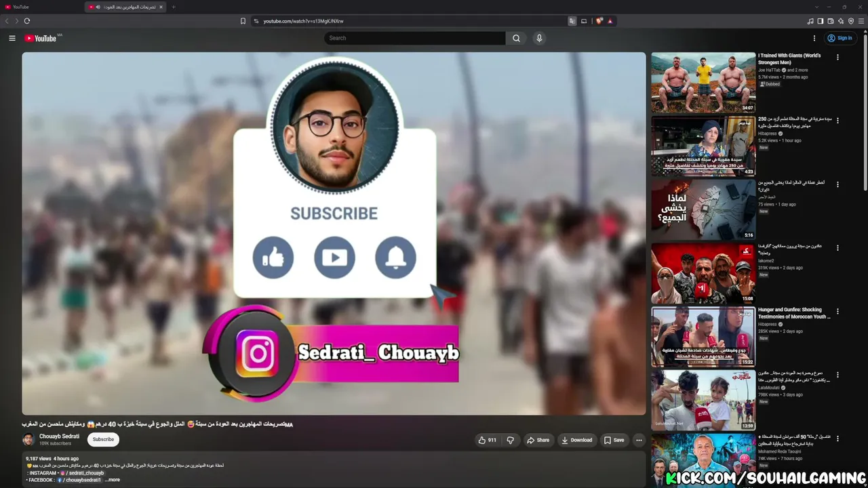The image size is (868, 488).
Task: Open the VPN shield icon in toolbar
Action: tap(851, 21)
